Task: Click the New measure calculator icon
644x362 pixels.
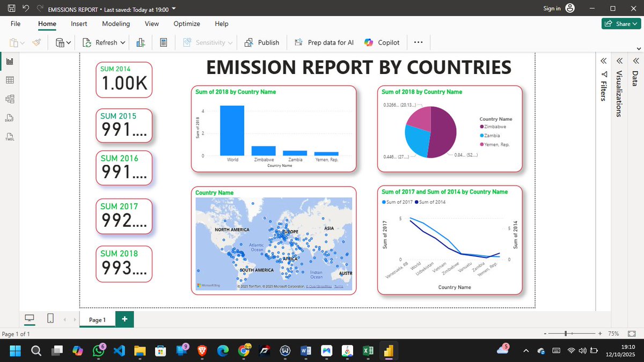Action: click(x=164, y=42)
